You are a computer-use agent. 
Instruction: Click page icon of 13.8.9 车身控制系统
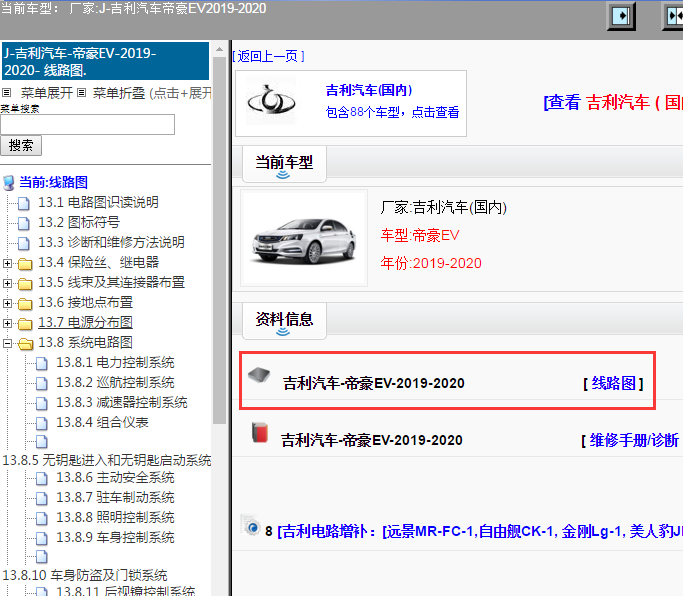coord(42,538)
